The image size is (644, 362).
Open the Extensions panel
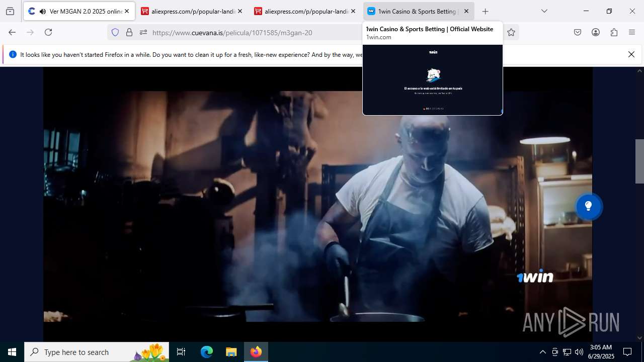coord(614,32)
